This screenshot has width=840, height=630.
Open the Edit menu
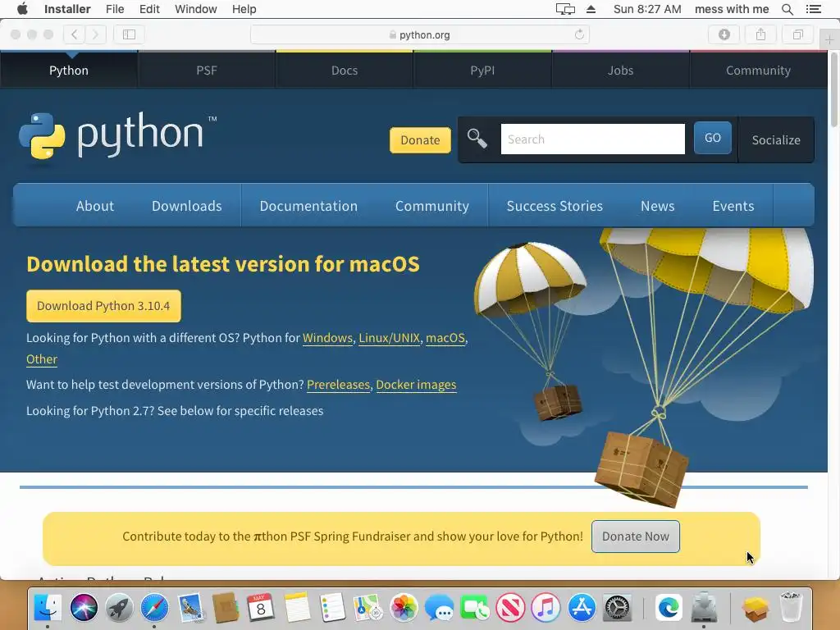149,9
